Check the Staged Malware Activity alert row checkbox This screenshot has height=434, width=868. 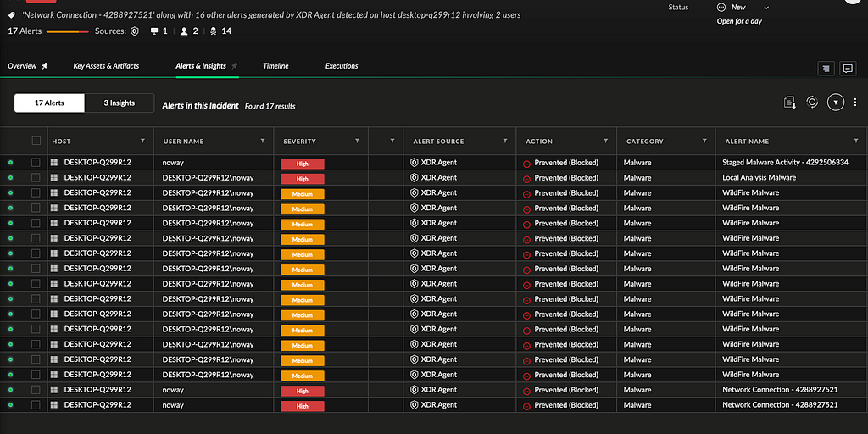coord(36,163)
